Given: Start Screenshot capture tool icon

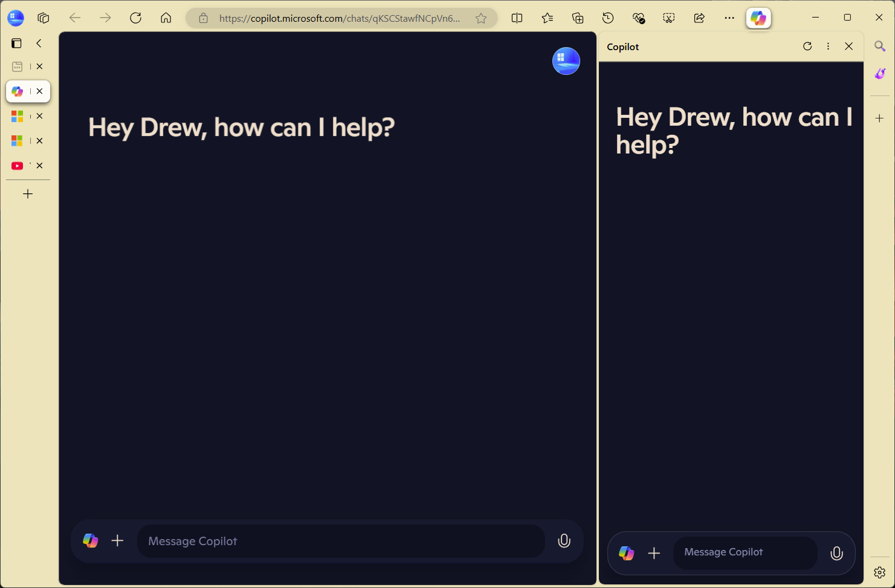Looking at the screenshot, I should [x=669, y=18].
